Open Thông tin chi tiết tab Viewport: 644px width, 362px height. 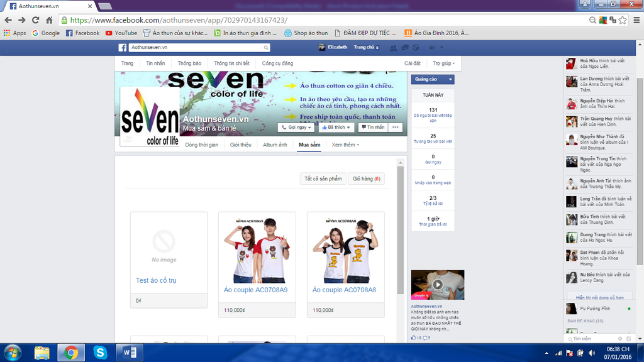coord(231,63)
